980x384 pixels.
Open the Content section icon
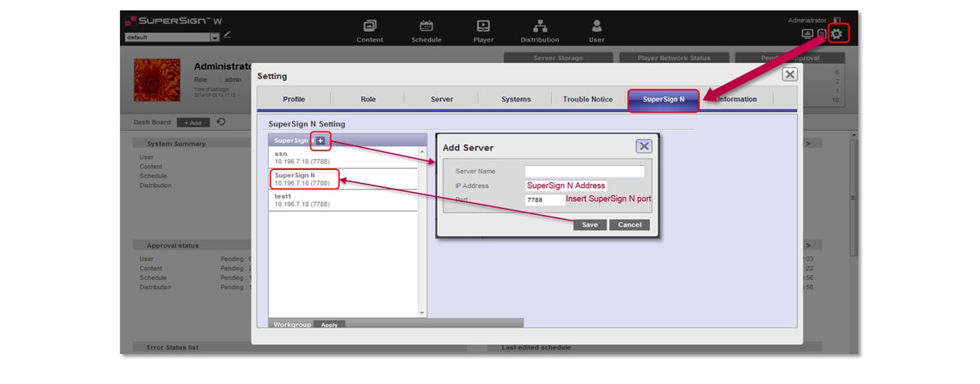click(x=370, y=27)
